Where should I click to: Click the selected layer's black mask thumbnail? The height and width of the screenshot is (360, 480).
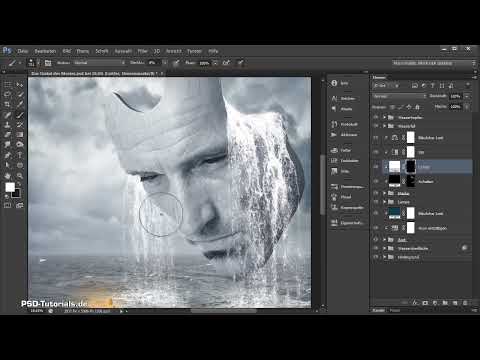(411, 166)
